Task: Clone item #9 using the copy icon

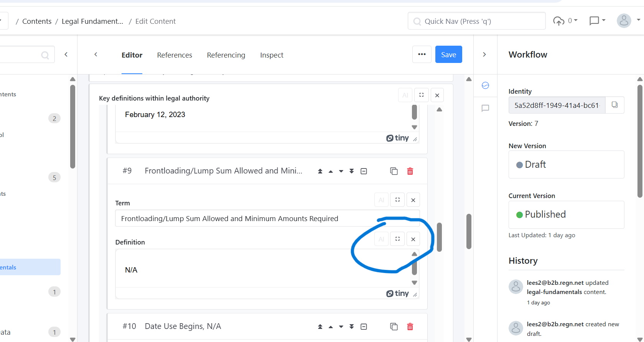Action: 394,171
